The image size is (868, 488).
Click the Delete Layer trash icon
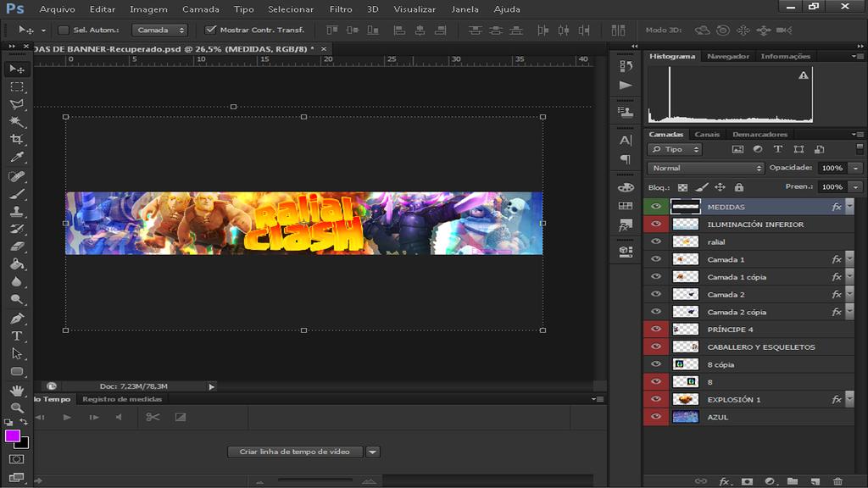click(x=837, y=481)
